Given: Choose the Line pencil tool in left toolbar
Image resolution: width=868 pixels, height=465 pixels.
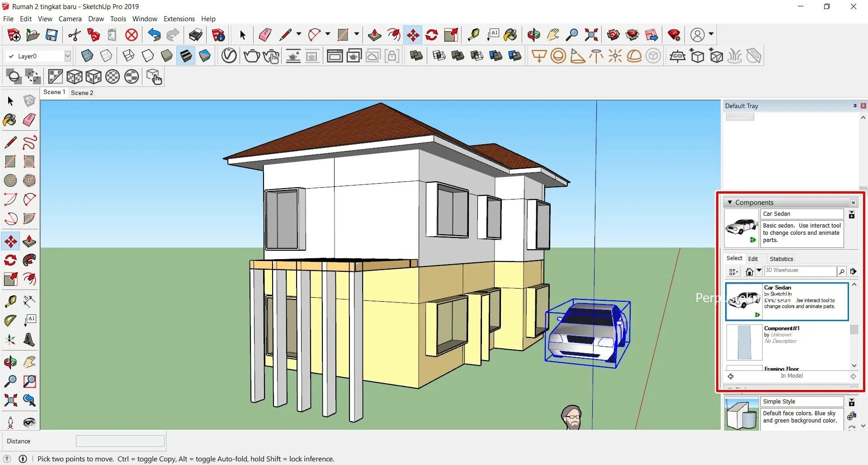Looking at the screenshot, I should pyautogui.click(x=10, y=142).
